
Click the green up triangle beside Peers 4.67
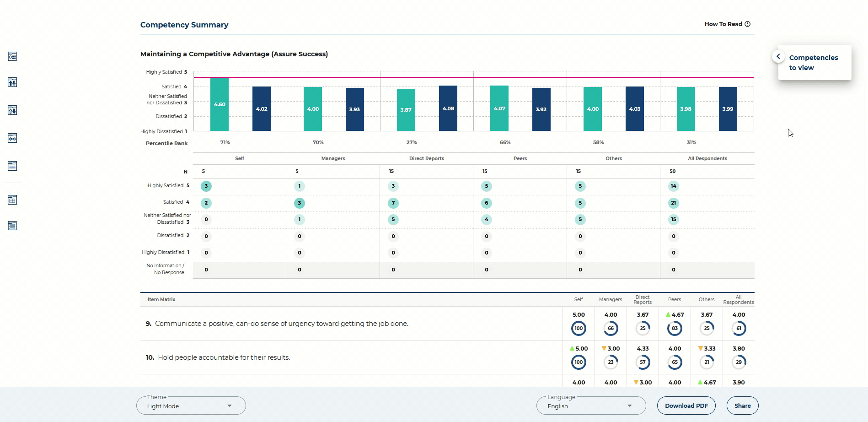[x=668, y=314]
